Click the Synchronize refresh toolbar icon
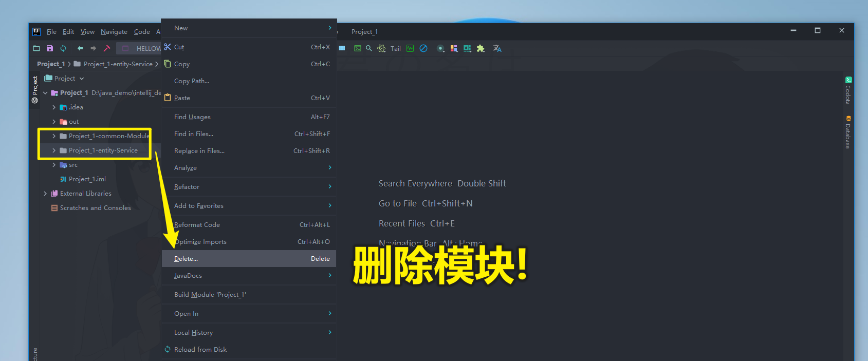The width and height of the screenshot is (868, 361). pyautogui.click(x=63, y=48)
